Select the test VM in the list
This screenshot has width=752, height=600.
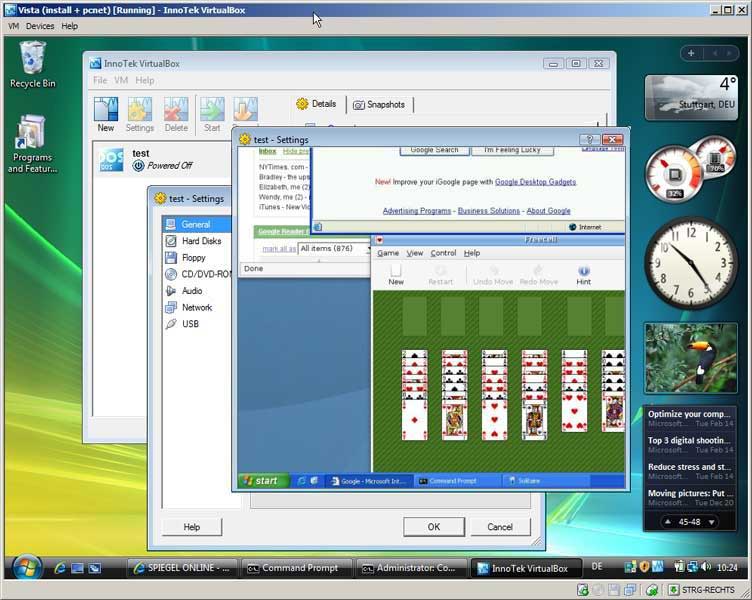[163, 160]
